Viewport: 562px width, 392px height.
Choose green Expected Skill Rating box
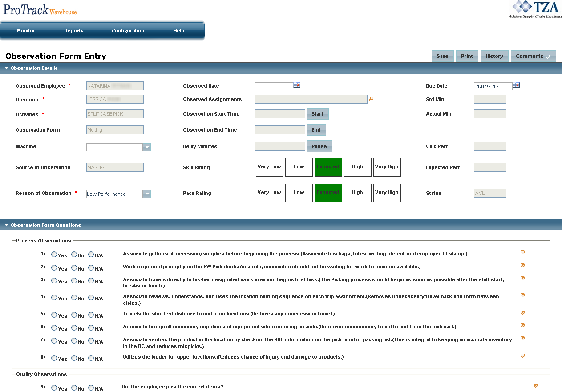tap(328, 167)
